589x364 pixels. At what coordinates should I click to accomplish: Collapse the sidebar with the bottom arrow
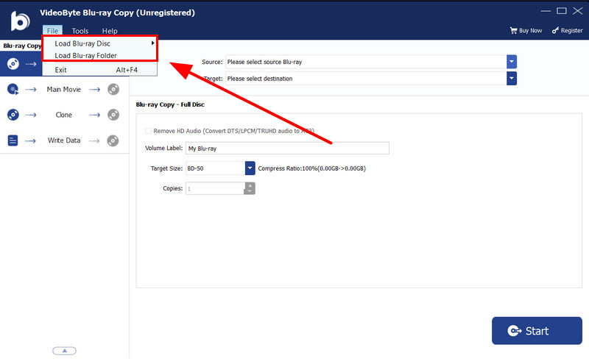tap(64, 351)
